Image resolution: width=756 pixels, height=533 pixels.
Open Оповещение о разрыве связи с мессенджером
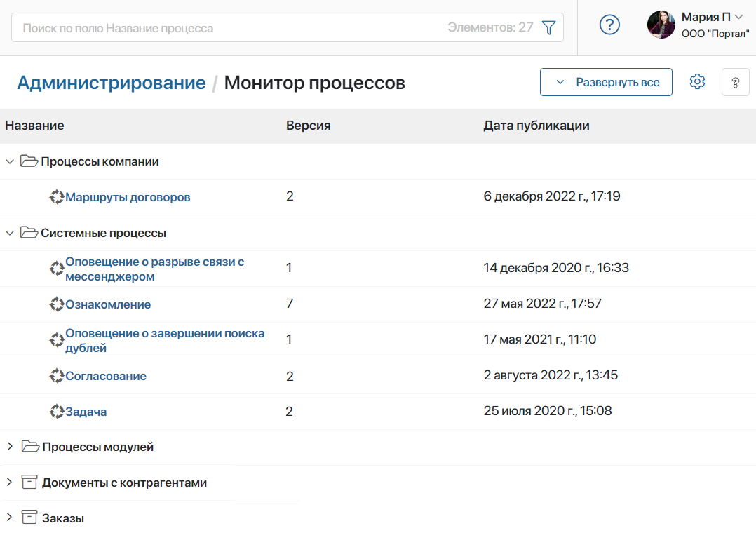tap(155, 269)
